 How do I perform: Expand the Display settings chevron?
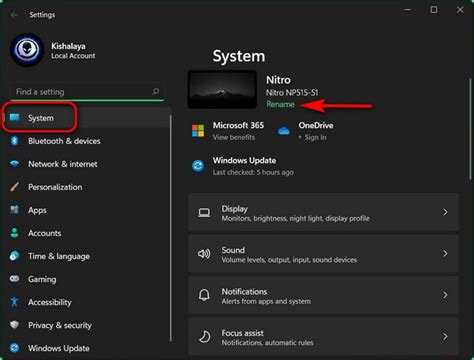(x=445, y=212)
